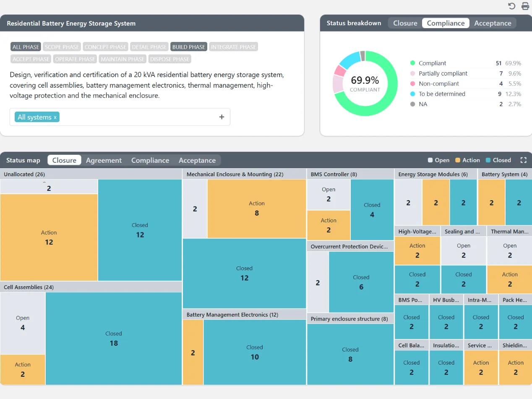Open the Pack He... group header
The image size is (532, 399).
point(516,300)
